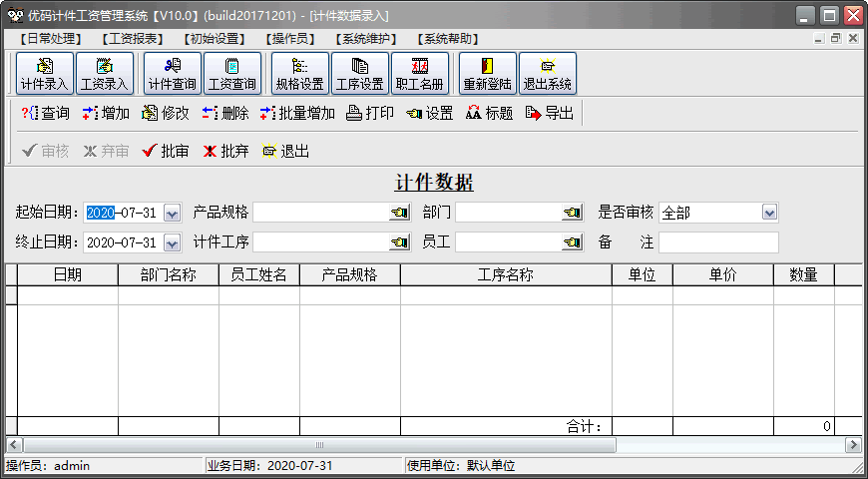
Task: Click the 员工姓名 column header
Action: [259, 275]
